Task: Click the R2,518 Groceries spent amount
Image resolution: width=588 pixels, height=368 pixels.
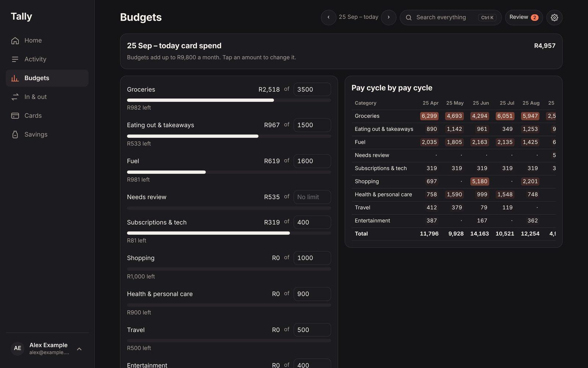Action: (269, 89)
